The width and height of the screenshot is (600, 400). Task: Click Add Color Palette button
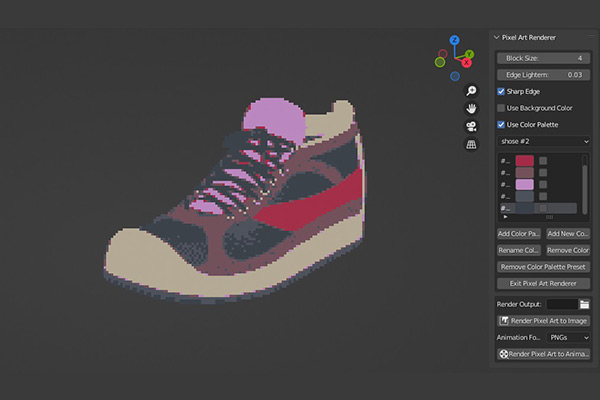519,233
